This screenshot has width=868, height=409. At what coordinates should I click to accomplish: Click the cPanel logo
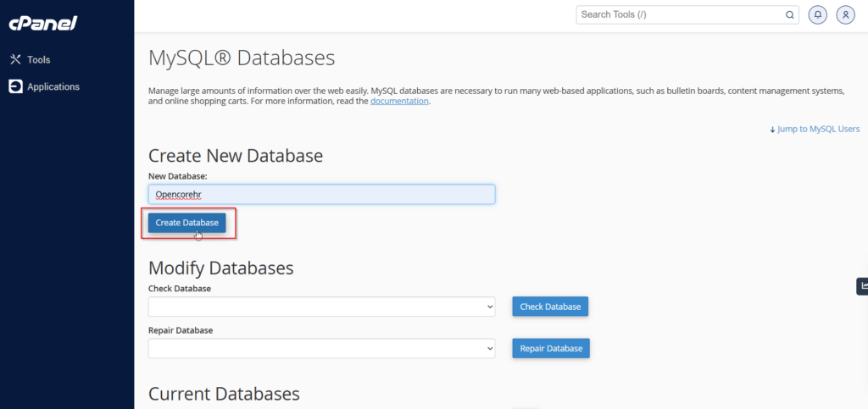coord(42,24)
